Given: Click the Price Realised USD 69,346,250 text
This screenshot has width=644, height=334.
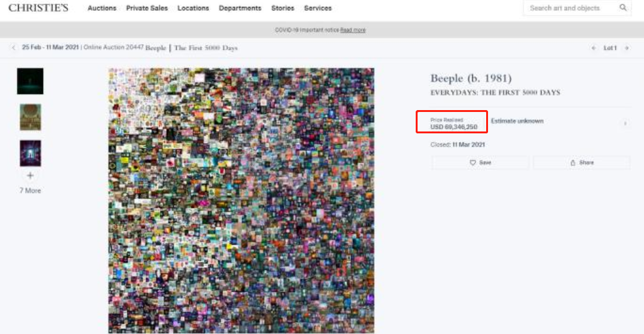Looking at the screenshot, I should click(x=453, y=124).
